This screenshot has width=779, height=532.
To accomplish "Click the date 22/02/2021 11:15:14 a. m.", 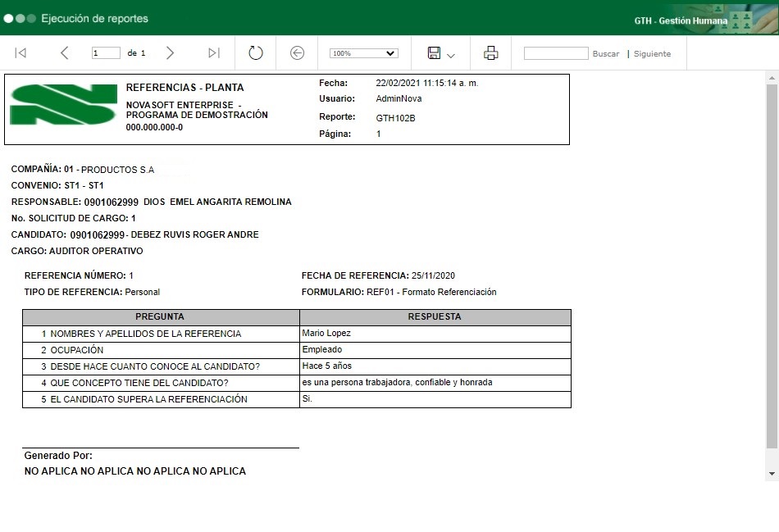I will tap(426, 83).
